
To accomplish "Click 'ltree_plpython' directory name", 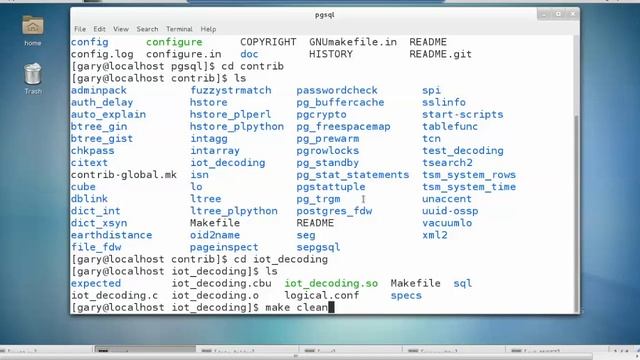I will tap(234, 211).
